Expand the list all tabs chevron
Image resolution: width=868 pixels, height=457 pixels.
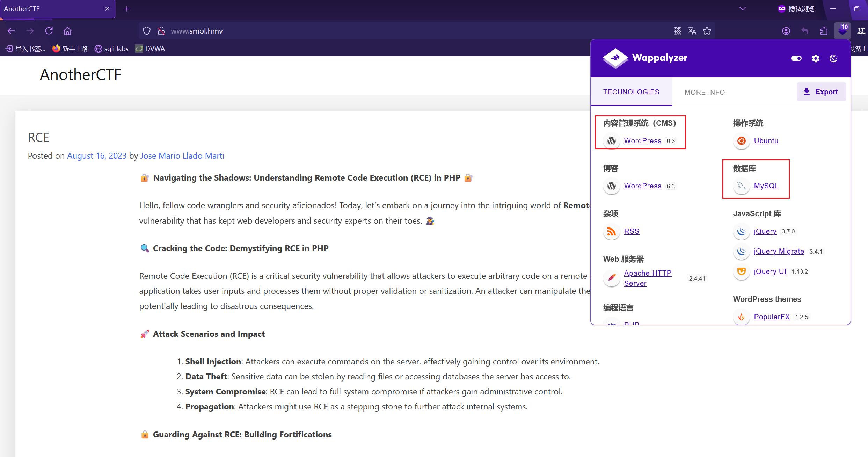pyautogui.click(x=742, y=9)
